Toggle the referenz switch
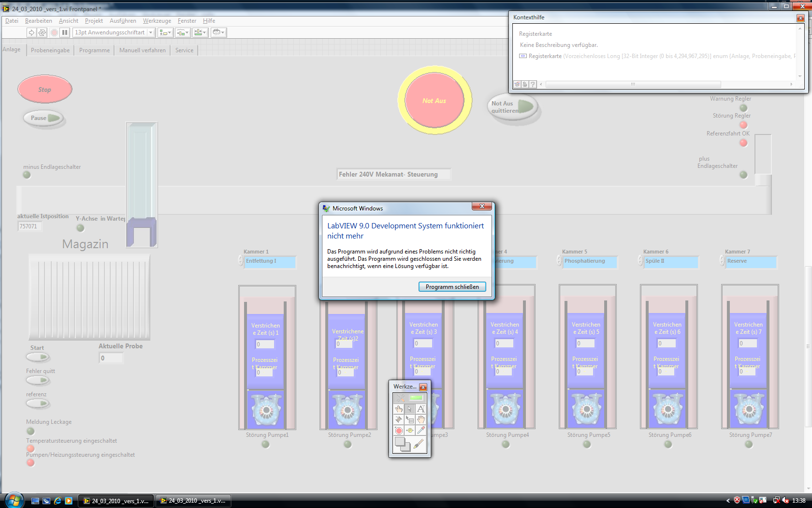The height and width of the screenshot is (508, 812). pos(38,403)
